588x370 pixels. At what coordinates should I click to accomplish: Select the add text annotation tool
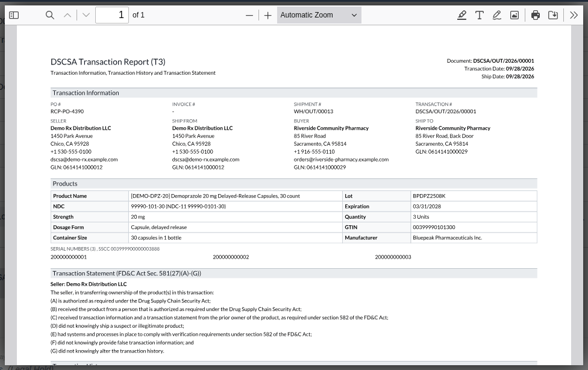click(x=479, y=15)
